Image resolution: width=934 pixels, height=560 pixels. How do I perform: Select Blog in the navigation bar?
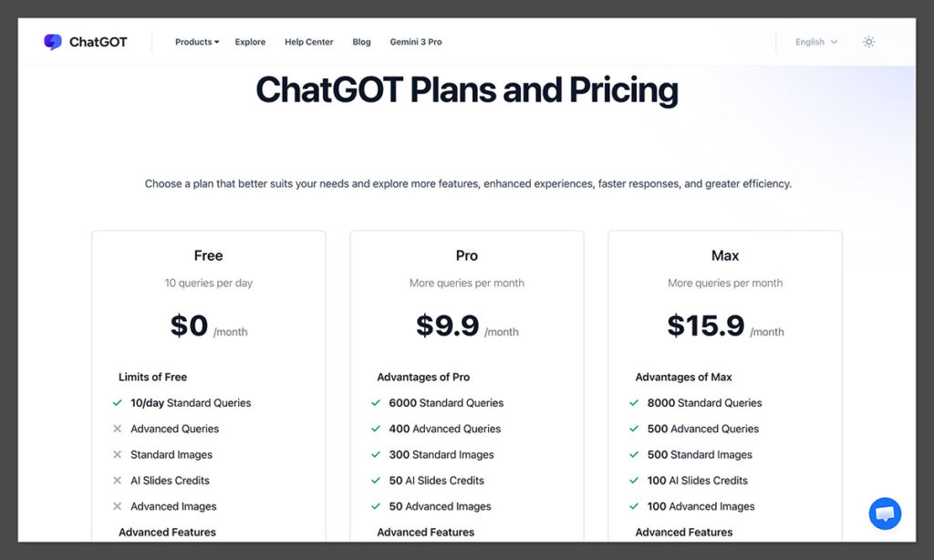click(361, 42)
